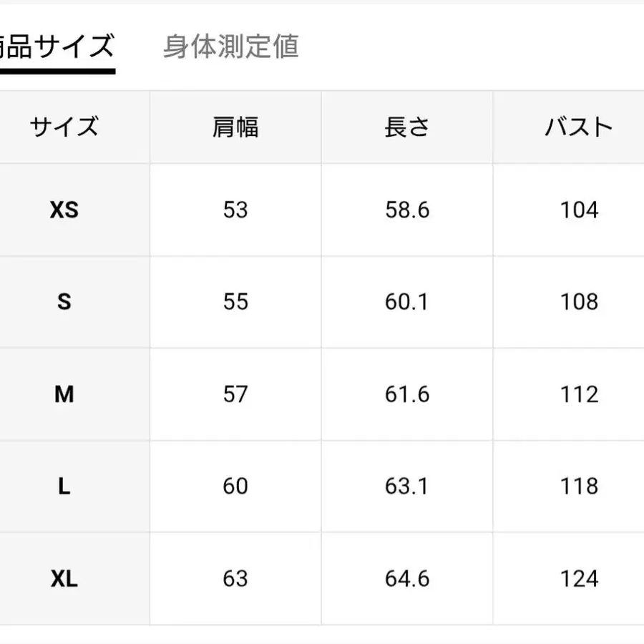Select the L size row label
This screenshot has width=644, height=644.
[64, 487]
